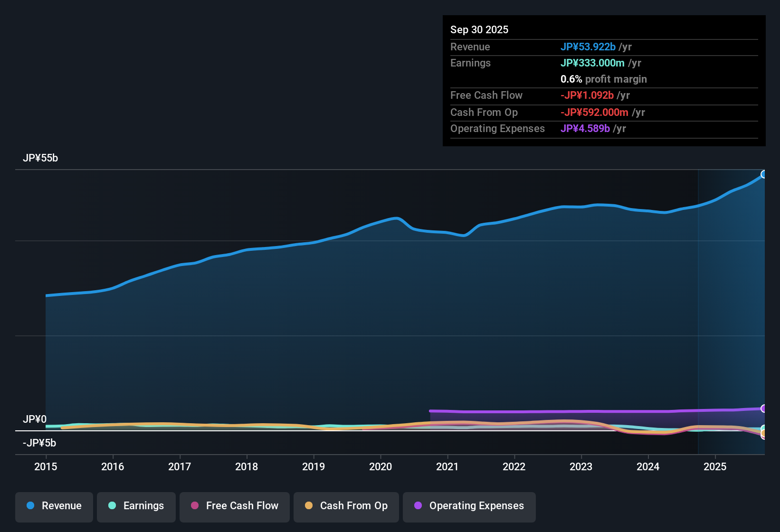
Task: Hide the Cash From Op series
Action: coord(346,506)
